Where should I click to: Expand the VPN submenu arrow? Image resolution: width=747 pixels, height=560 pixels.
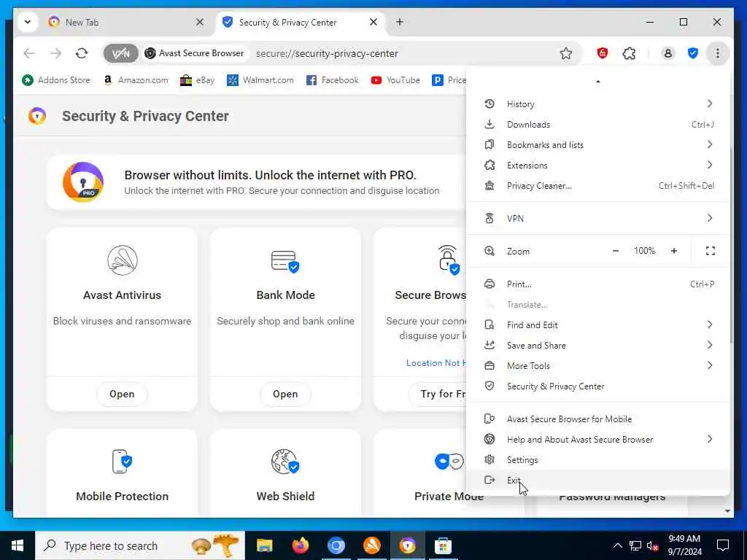point(710,218)
